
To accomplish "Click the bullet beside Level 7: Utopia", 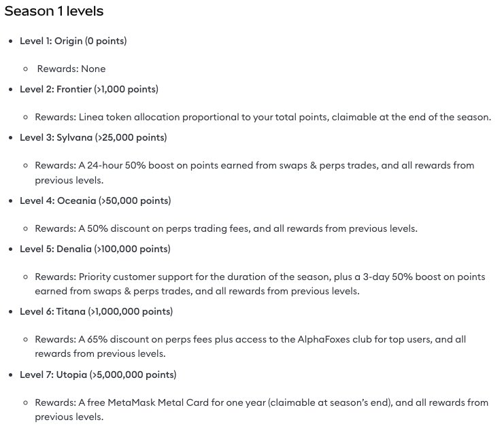I will click(10, 375).
